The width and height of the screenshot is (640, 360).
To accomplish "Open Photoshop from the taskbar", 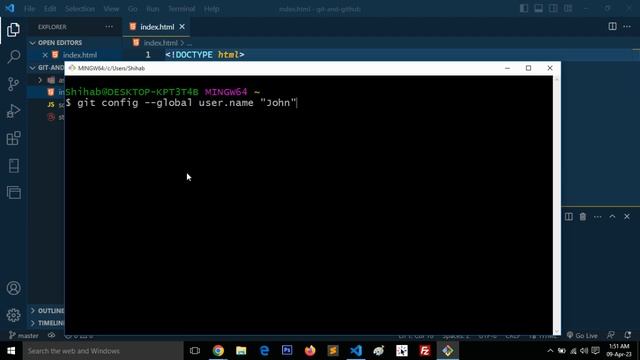I will pyautogui.click(x=287, y=351).
